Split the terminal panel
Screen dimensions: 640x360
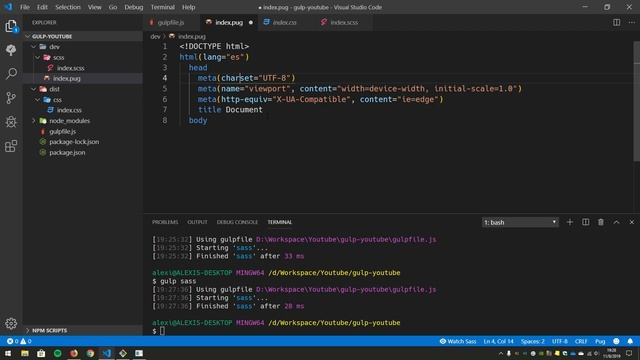(585, 222)
